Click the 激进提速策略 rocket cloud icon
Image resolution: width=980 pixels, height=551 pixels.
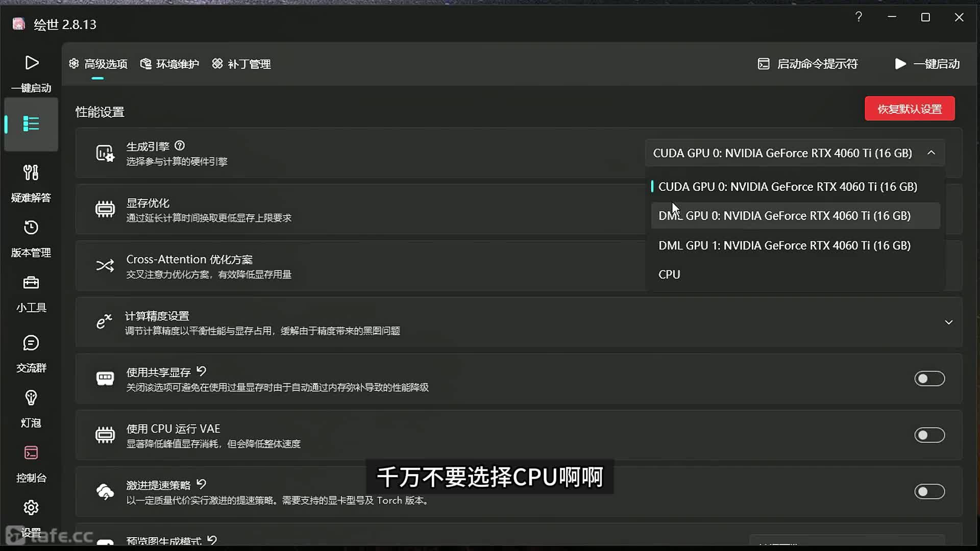(105, 491)
